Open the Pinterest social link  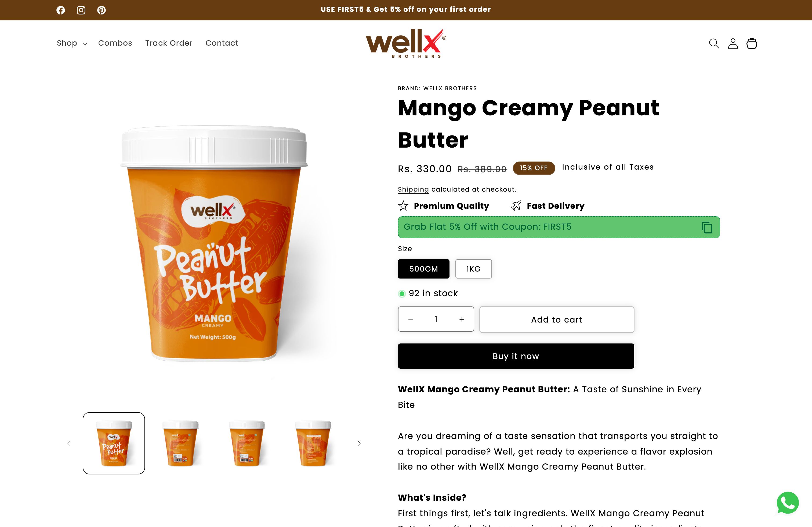click(101, 10)
